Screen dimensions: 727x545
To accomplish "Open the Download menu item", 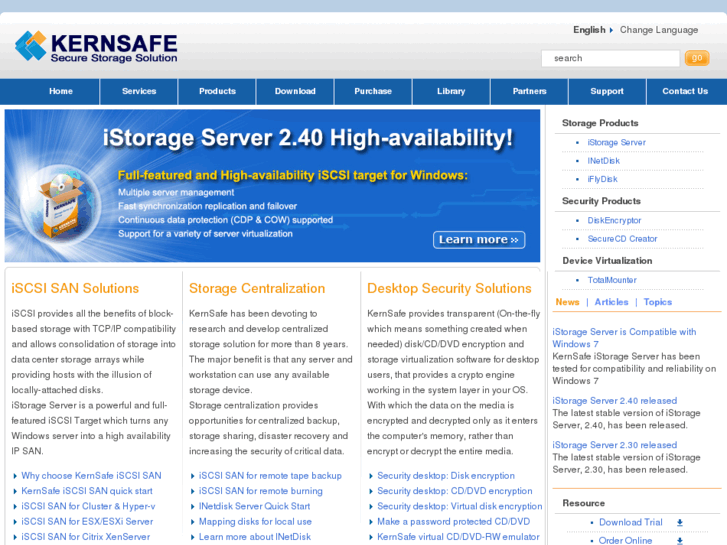I will click(295, 91).
